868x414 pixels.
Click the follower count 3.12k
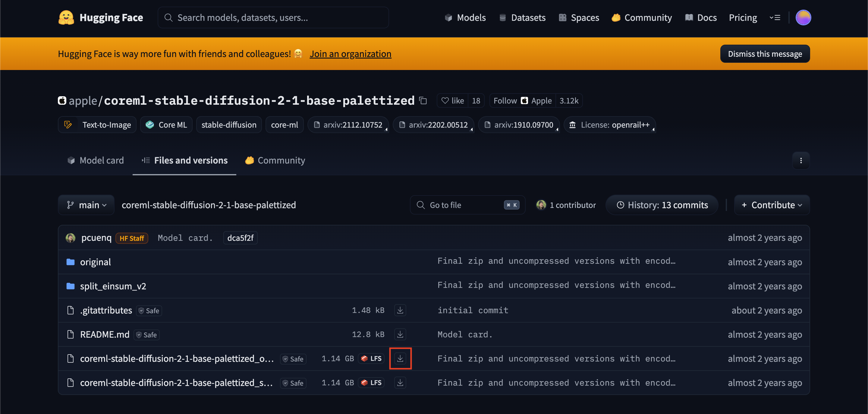[569, 100]
